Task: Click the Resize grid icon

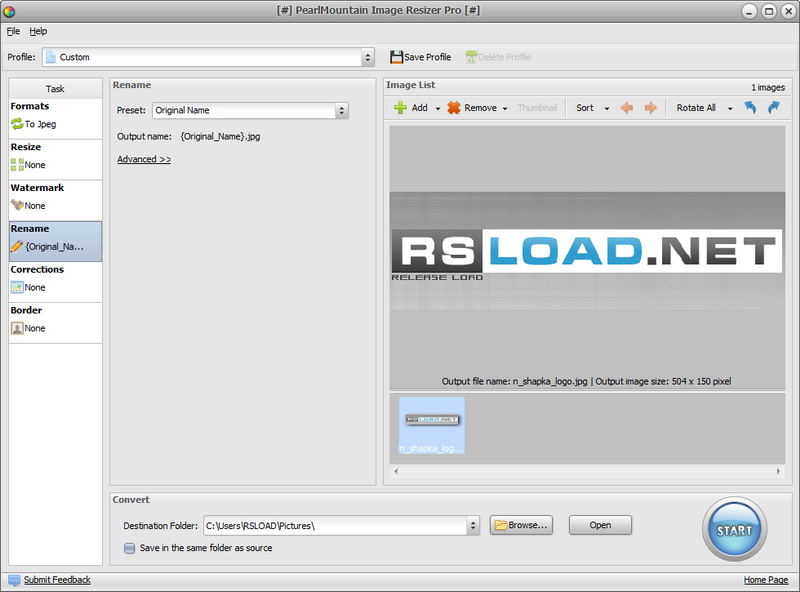Action: pos(17,165)
